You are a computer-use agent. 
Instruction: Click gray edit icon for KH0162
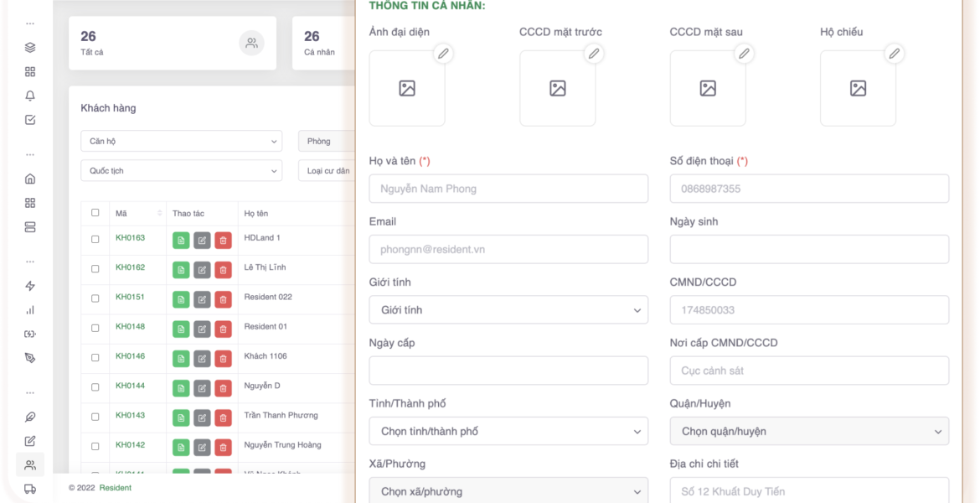(202, 270)
